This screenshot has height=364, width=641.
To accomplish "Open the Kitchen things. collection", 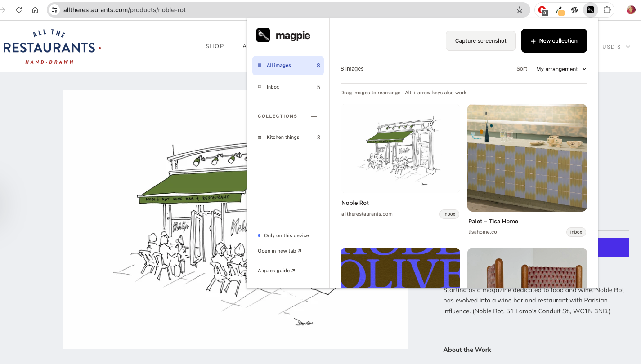I will coord(288,138).
